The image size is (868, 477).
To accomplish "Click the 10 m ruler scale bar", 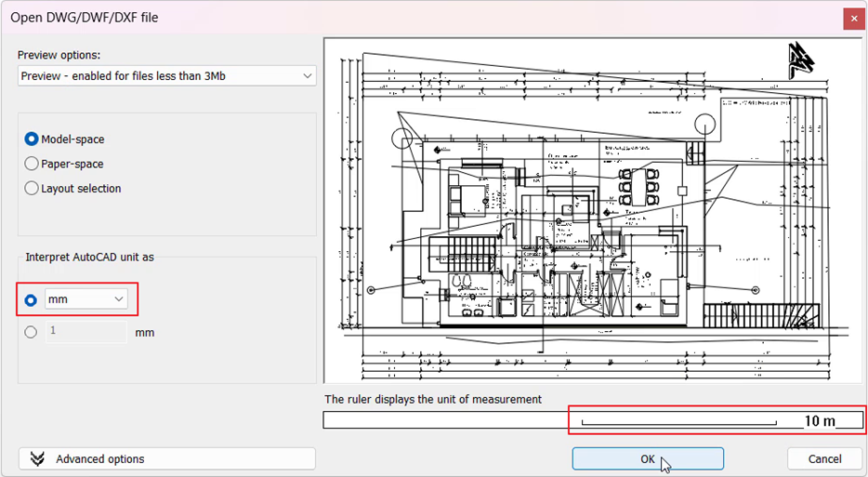I will (x=678, y=421).
